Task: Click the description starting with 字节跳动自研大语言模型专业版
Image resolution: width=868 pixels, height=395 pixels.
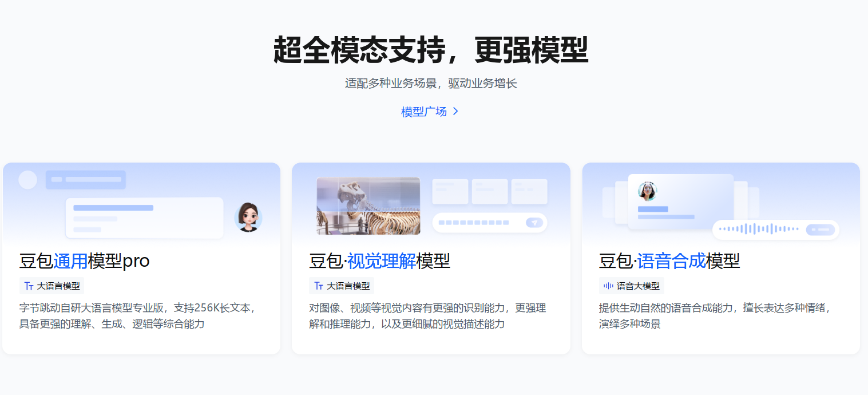Action: 138,316
